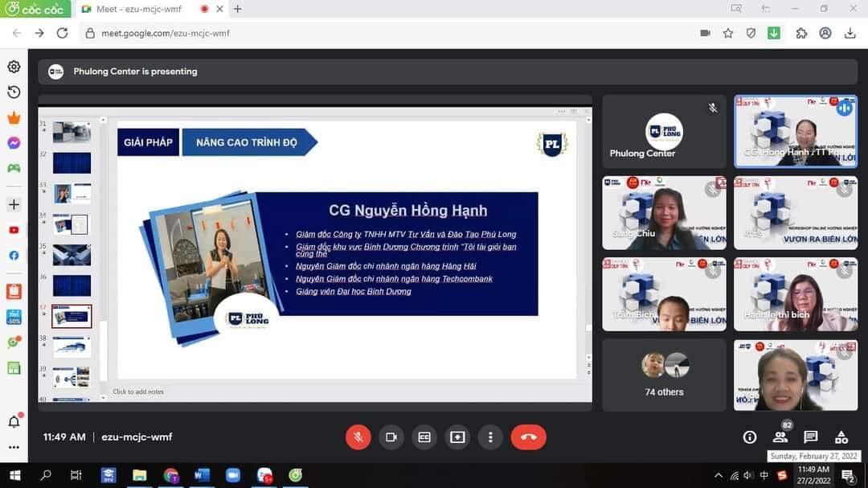The width and height of the screenshot is (868, 488).
Task: Click the shield protection icon
Action: pyautogui.click(x=751, y=33)
